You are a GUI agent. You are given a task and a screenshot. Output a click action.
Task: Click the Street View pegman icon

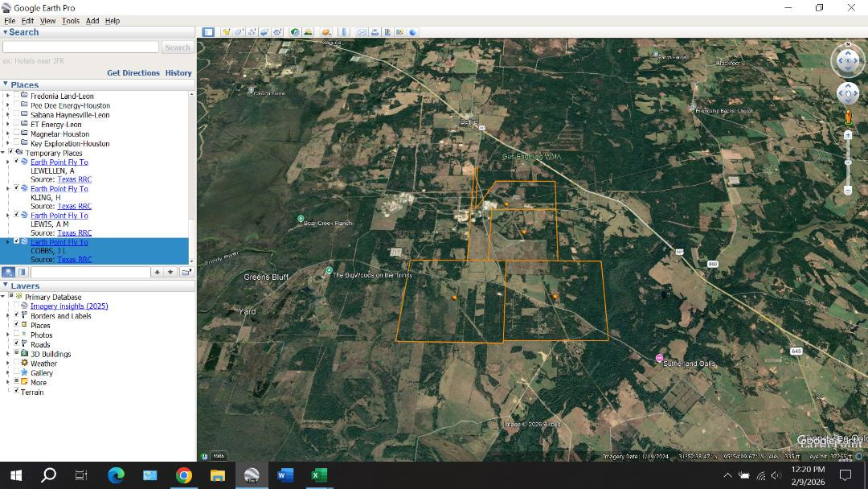[848, 117]
